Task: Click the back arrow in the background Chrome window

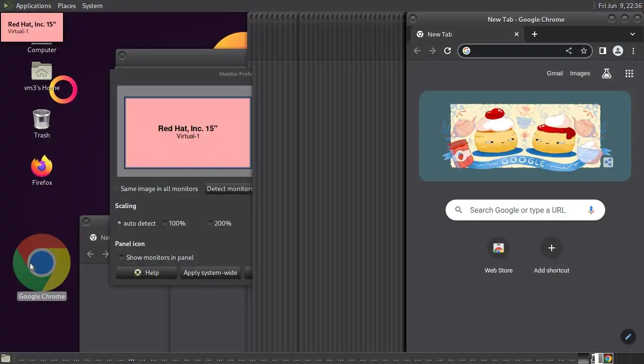Action: pyautogui.click(x=90, y=254)
